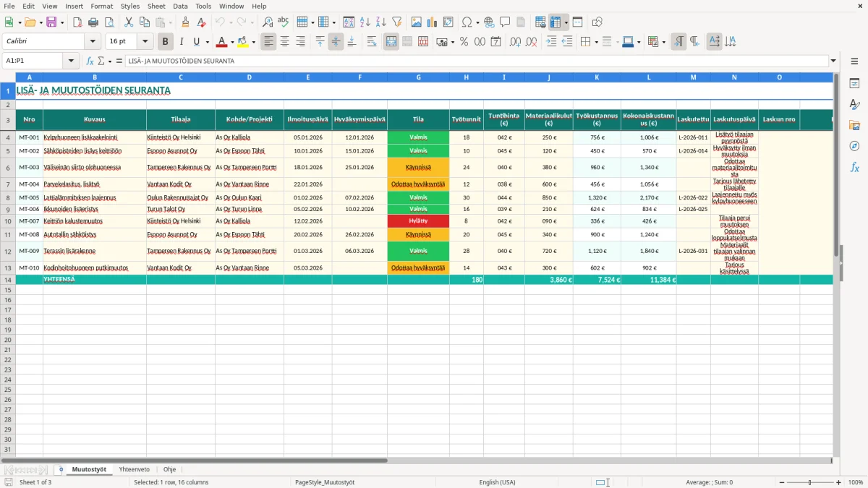
Task: Toggle Bold formatting
Action: (x=166, y=42)
